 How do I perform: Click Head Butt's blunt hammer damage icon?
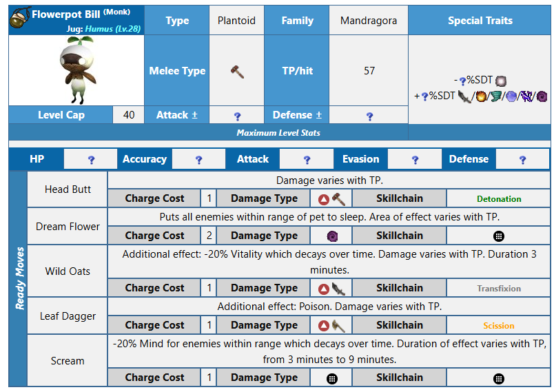click(338, 199)
